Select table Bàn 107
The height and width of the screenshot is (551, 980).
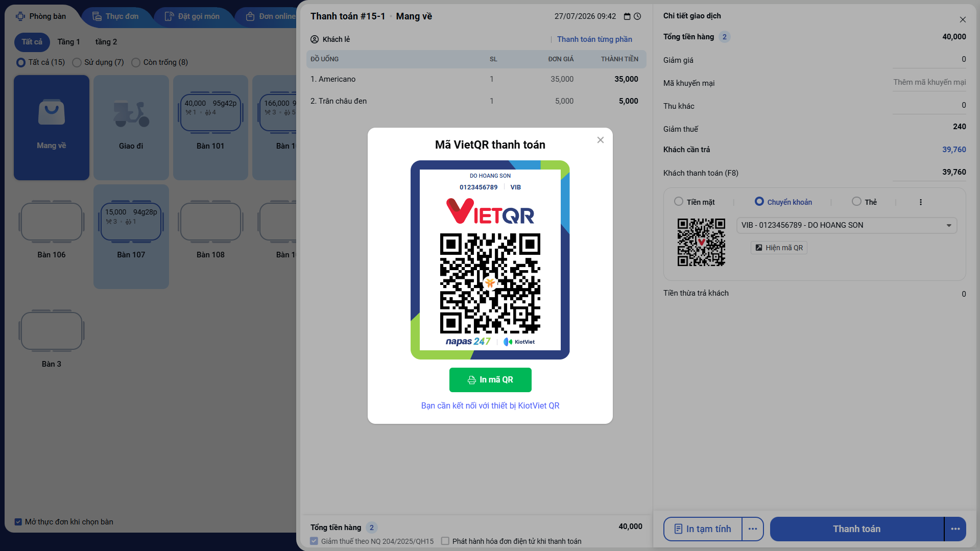[x=131, y=236]
